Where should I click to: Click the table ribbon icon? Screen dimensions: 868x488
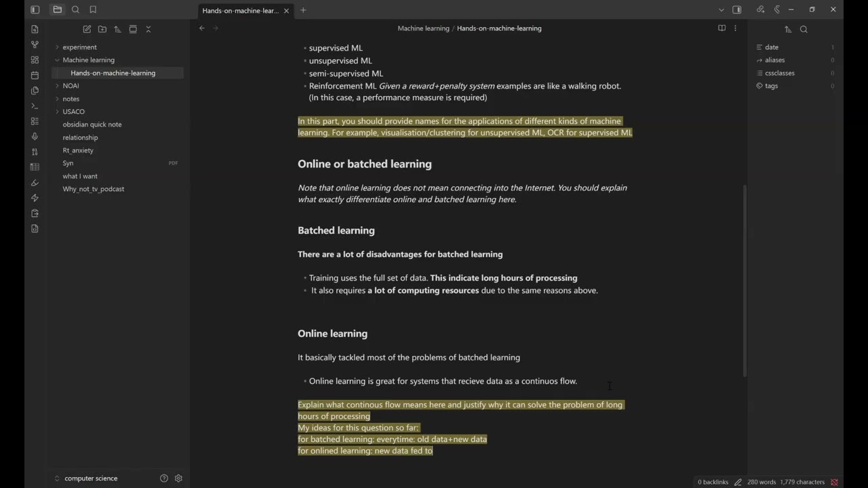coord(35,167)
